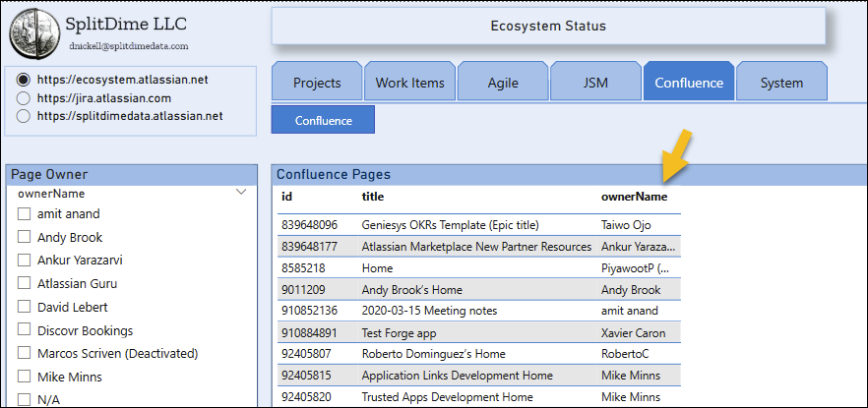Viewport: 868px width, 408px height.
Task: Click the id column header
Action: (x=286, y=197)
